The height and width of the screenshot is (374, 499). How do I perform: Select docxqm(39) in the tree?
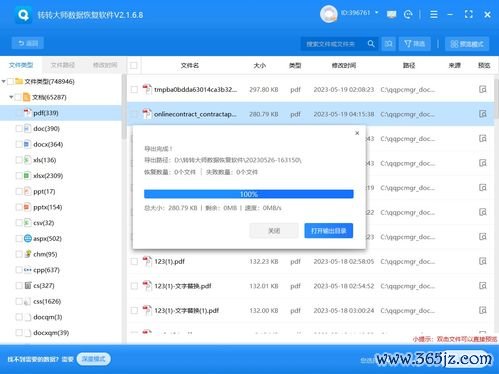[x=51, y=333]
